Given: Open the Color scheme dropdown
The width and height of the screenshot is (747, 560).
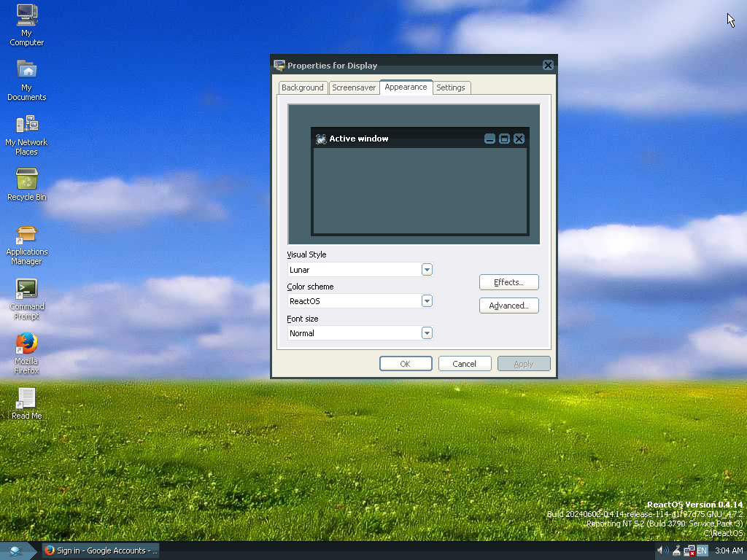Looking at the screenshot, I should (427, 301).
